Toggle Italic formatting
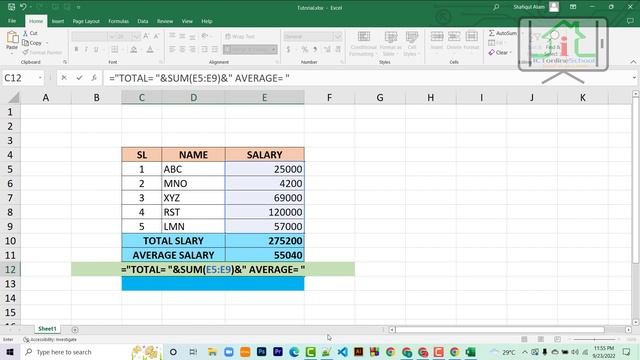 tap(86, 49)
